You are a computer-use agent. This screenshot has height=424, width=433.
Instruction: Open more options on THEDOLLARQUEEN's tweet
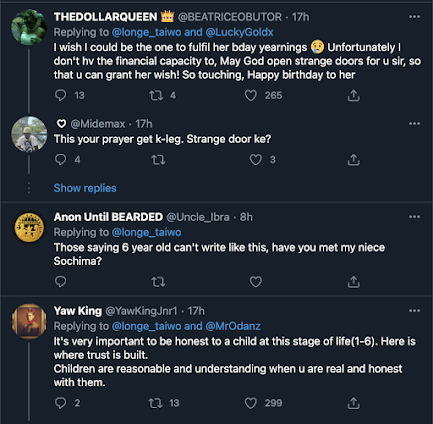click(414, 17)
